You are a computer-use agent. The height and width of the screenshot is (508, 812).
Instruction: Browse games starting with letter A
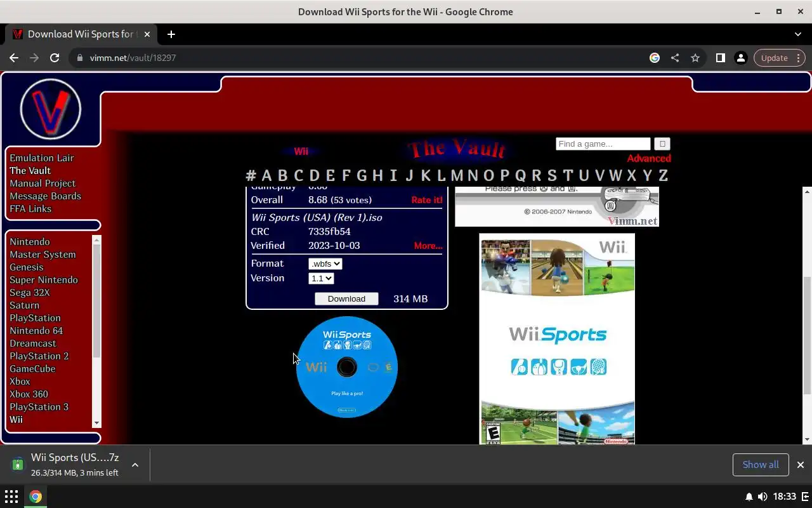click(x=266, y=176)
